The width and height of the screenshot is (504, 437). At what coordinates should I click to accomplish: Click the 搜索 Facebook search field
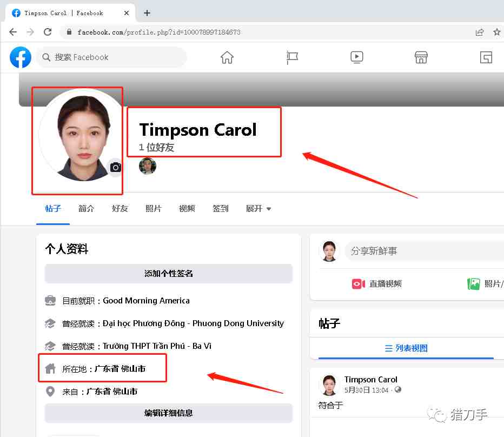pos(111,57)
